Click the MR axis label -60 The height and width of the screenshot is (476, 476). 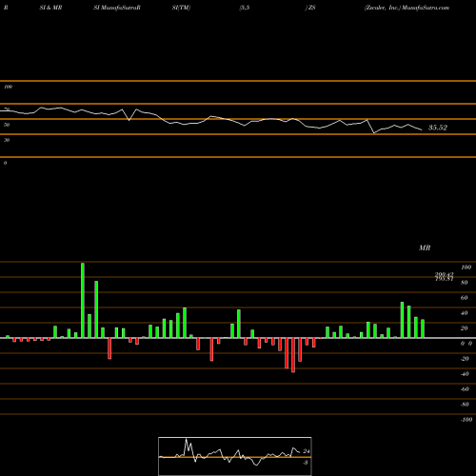[x=465, y=389]
